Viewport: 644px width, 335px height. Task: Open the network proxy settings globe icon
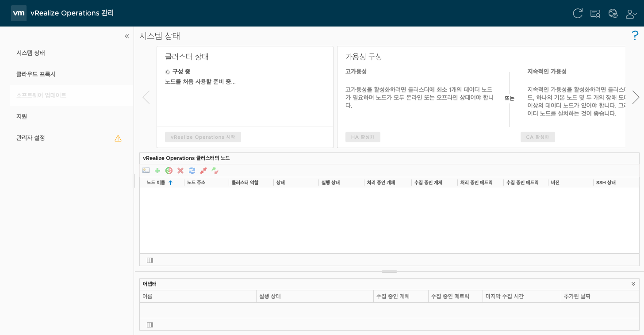[613, 14]
